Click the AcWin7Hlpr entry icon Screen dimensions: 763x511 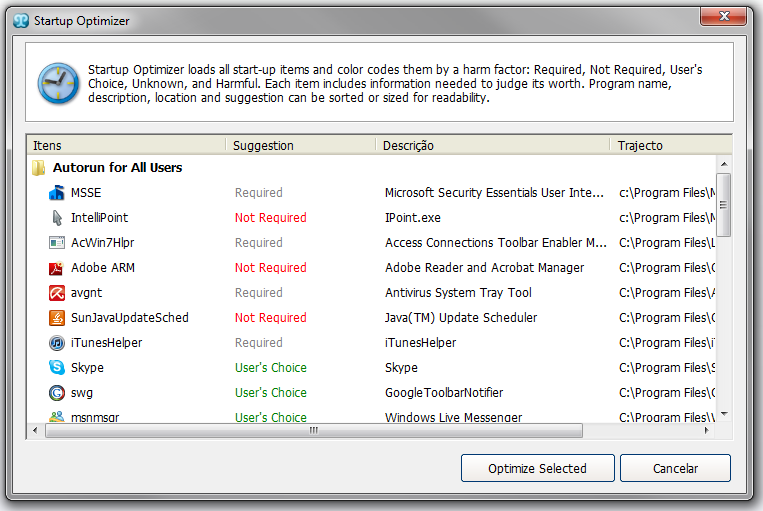pos(57,243)
